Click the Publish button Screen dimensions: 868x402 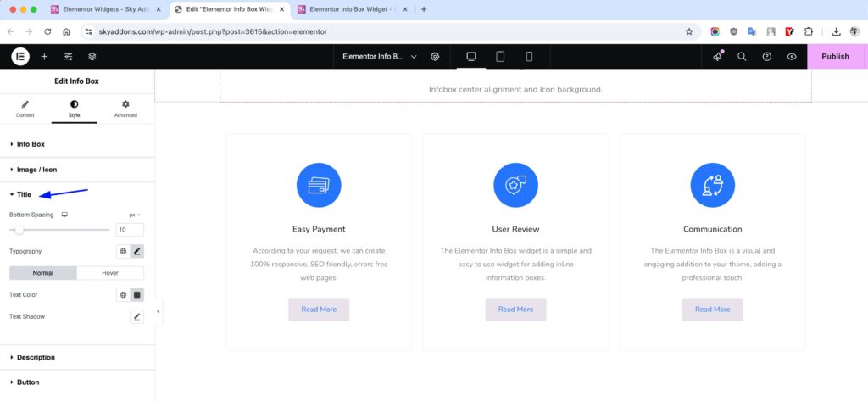pos(835,57)
